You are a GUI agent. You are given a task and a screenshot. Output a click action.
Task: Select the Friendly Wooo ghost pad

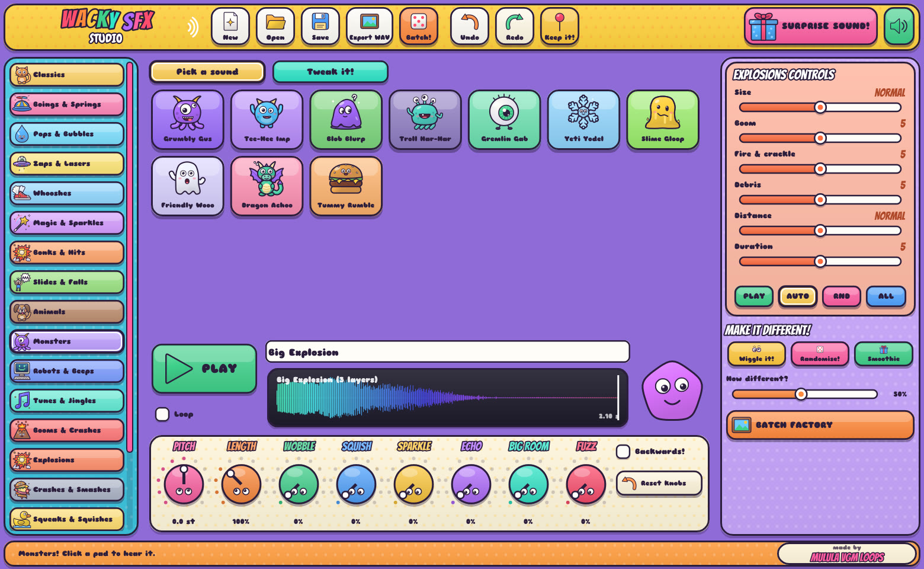[188, 186]
